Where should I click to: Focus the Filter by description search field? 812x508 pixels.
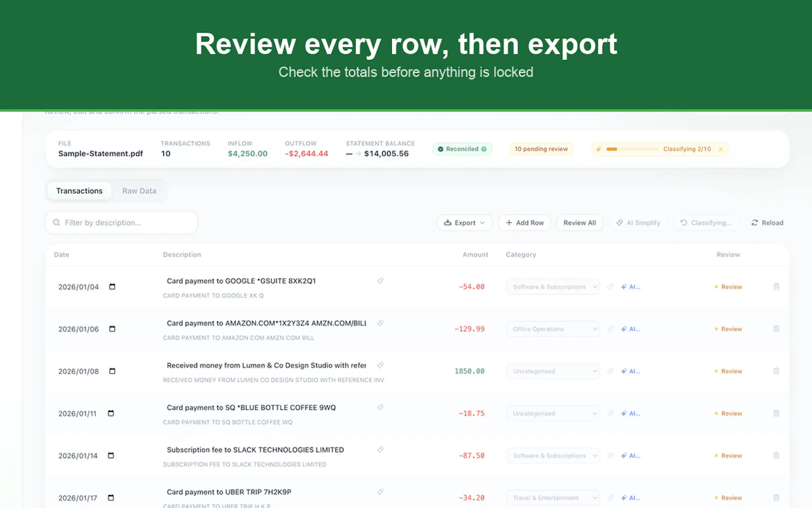121,223
